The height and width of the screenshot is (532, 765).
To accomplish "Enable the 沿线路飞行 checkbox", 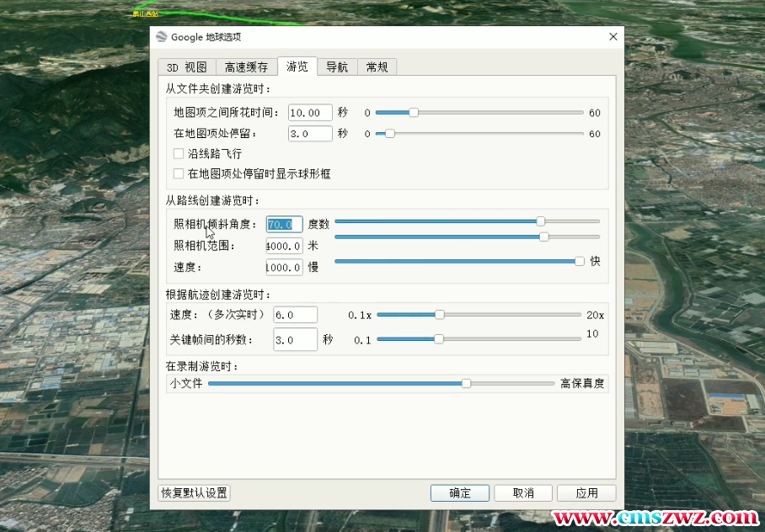I will point(179,154).
